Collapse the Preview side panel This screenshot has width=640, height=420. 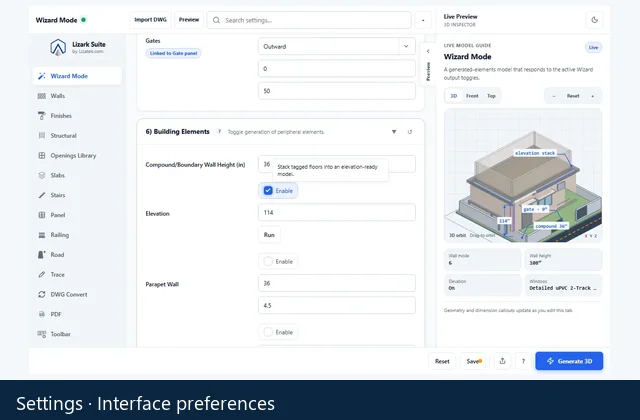(428, 64)
